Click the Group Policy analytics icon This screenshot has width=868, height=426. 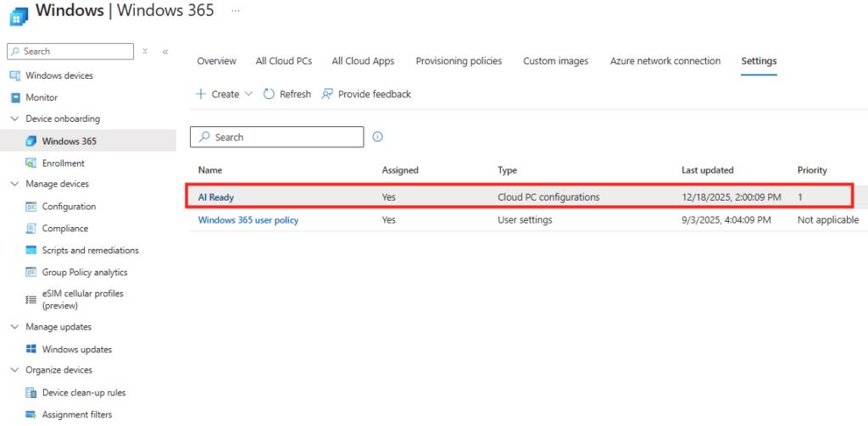31,273
